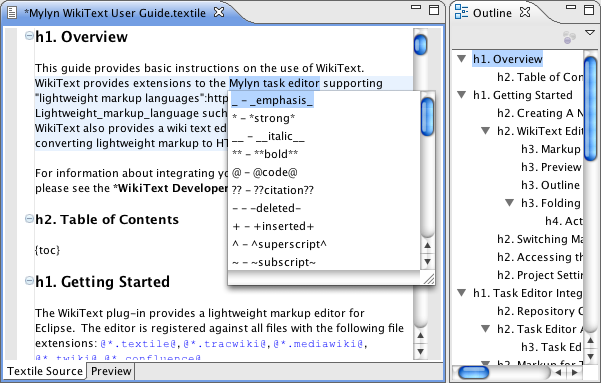Image resolution: width=601 pixels, height=383 pixels.
Task: Click the completion popup scroll down arrow
Action: (428, 261)
